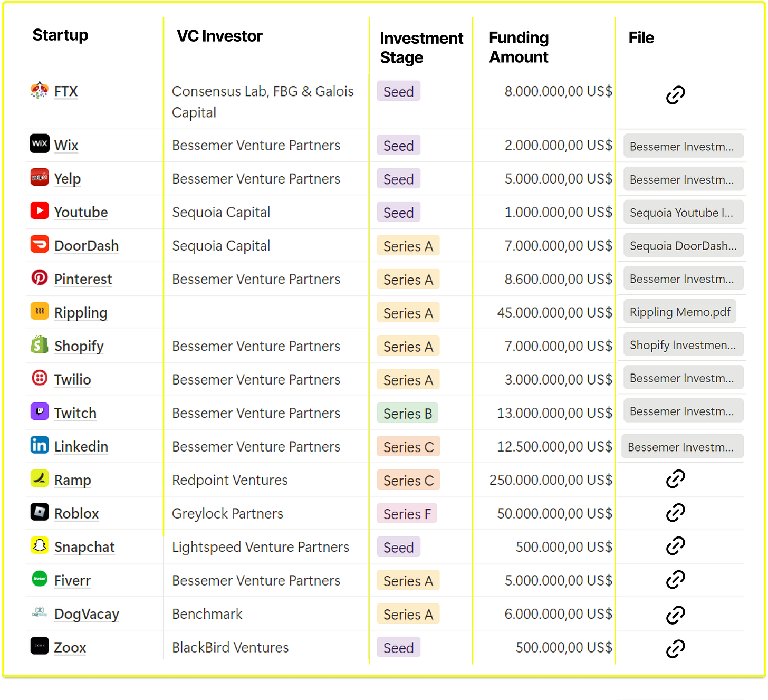Open the Shopify Investment file attachment
Viewport: 768px width, 700px height.
(x=684, y=344)
